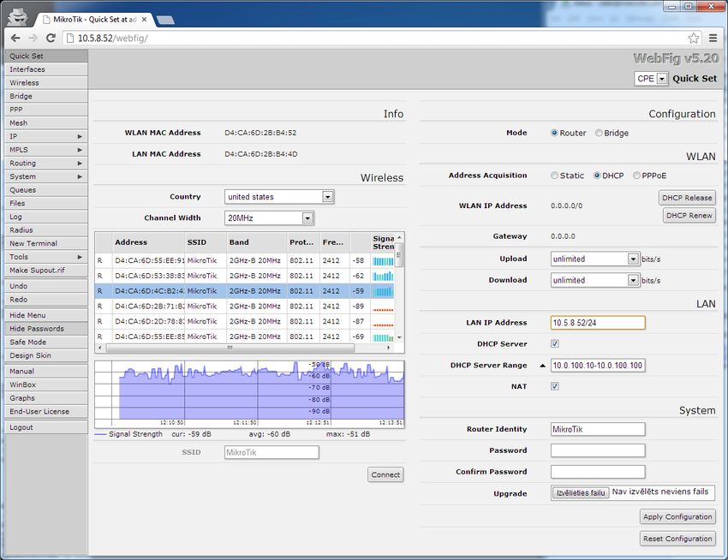Click Hide Passwords in sidebar
Screen dimensions: 728x560
tap(46, 329)
